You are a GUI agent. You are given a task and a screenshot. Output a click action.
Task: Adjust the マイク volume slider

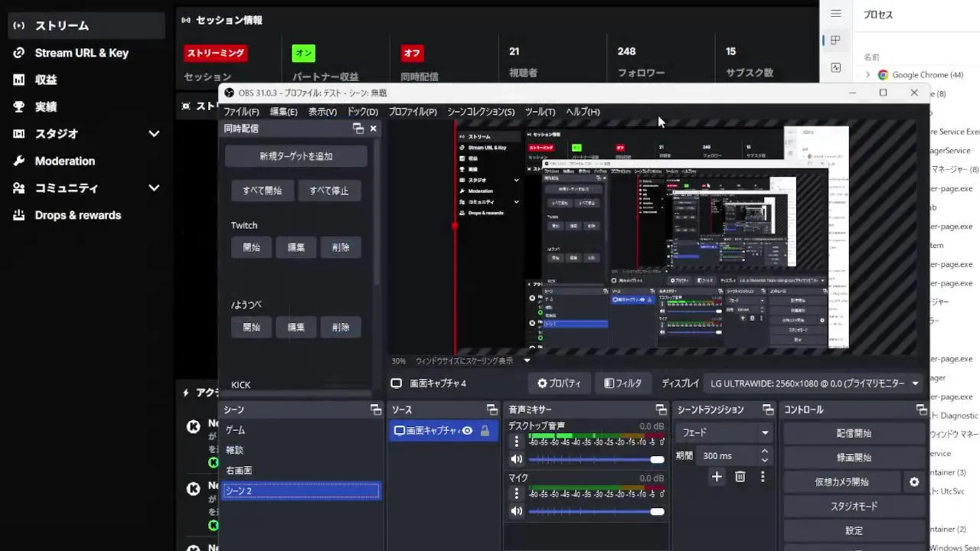pyautogui.click(x=596, y=511)
